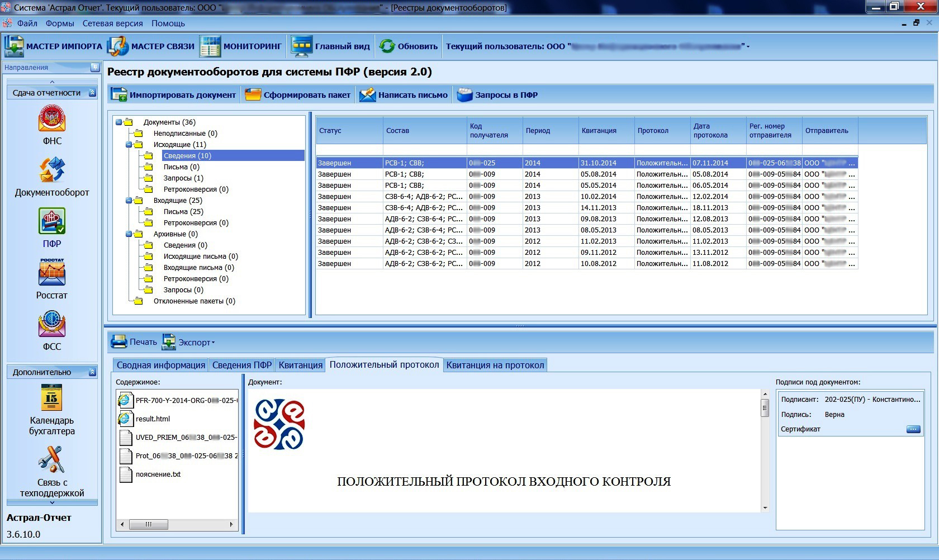939x560 pixels.
Task: Switch to the Сводная информация tab
Action: [160, 366]
